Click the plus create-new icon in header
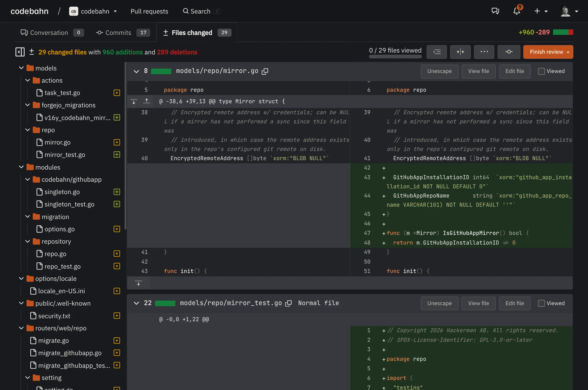 click(x=537, y=11)
